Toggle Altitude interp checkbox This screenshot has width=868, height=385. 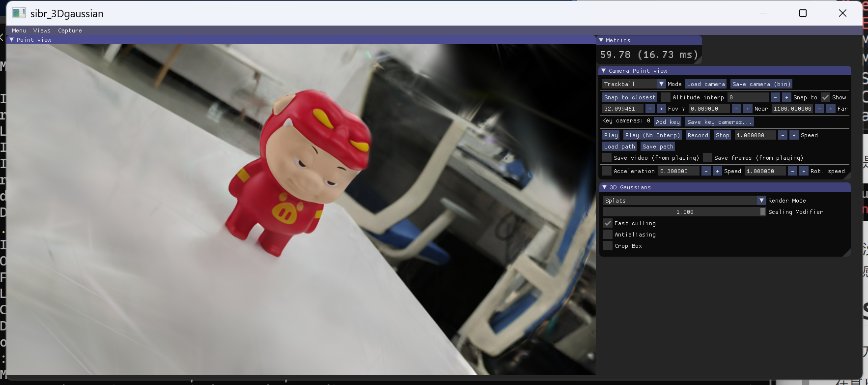coord(666,97)
